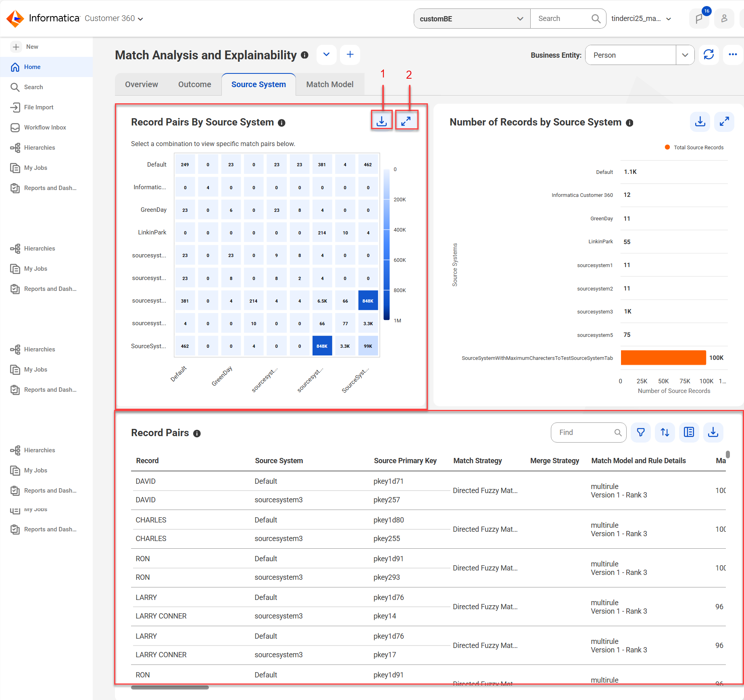Screen dimensions: 744x700
Task: Show info for Number of Records by Source System
Action: point(629,123)
